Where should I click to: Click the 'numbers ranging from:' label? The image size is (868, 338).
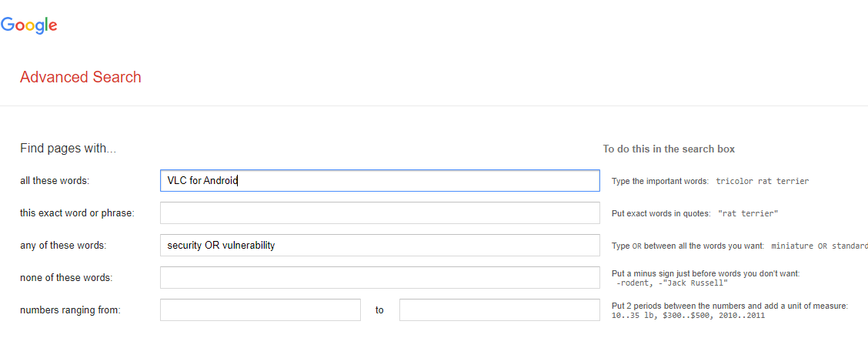tap(70, 310)
